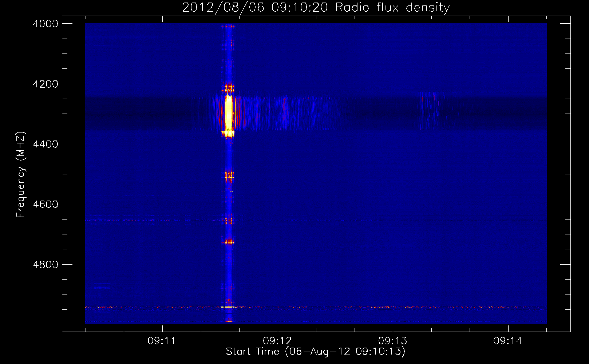The width and height of the screenshot is (589, 364).
Task: Click the small red burst spot near 4720 MHz
Action: tap(229, 242)
